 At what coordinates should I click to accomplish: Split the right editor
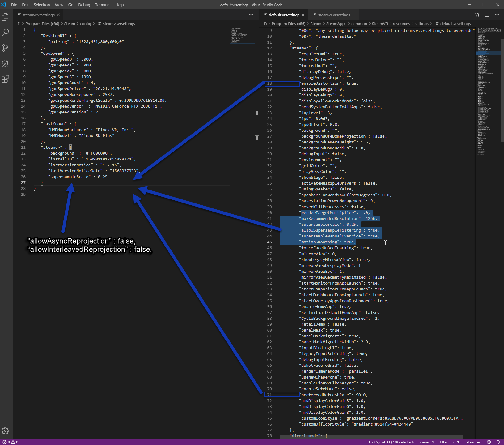pyautogui.click(x=487, y=15)
